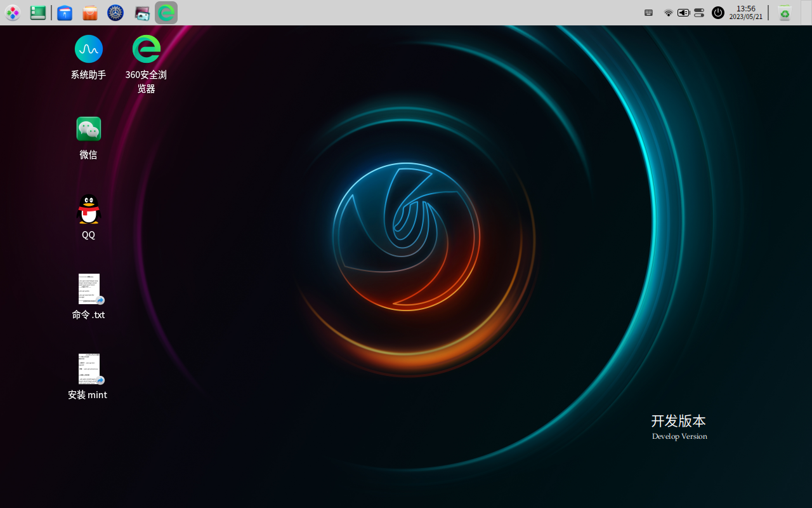Open the 安装 mint document on the desktop
This screenshot has height=508, width=812.
pyautogui.click(x=88, y=368)
